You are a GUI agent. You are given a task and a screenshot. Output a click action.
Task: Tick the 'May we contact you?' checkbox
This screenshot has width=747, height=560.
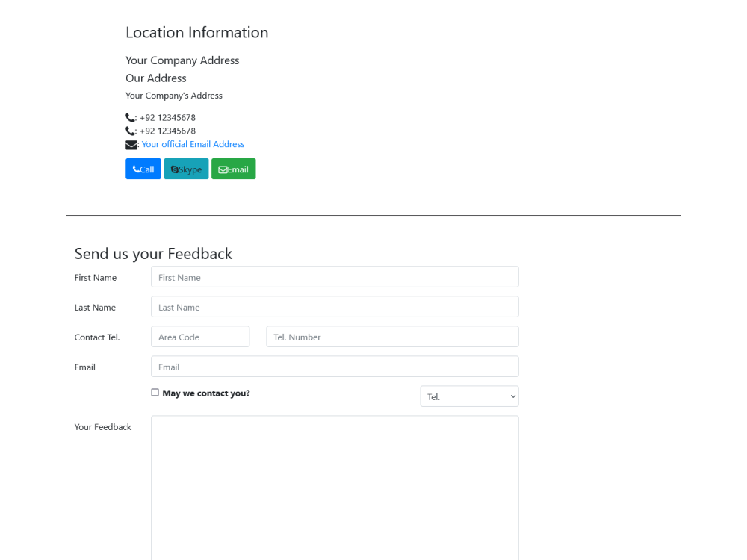[155, 393]
